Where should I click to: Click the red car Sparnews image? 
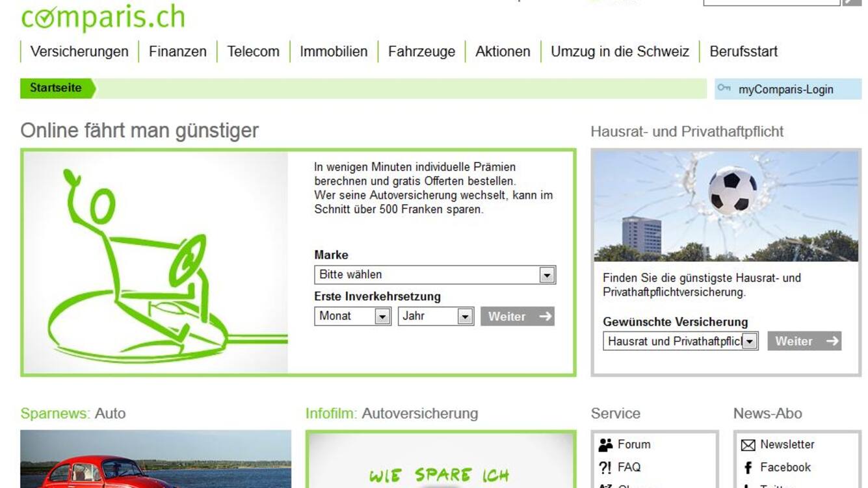click(x=156, y=459)
